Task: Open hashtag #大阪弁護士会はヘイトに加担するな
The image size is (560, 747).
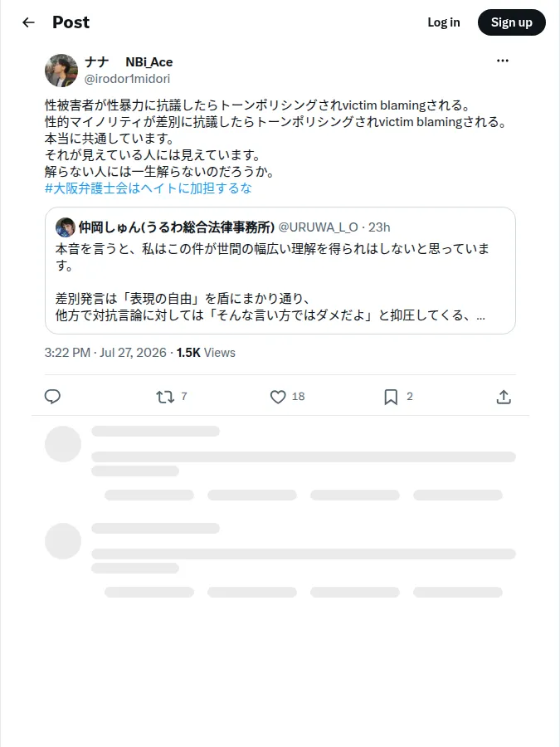Action: pyautogui.click(x=149, y=188)
